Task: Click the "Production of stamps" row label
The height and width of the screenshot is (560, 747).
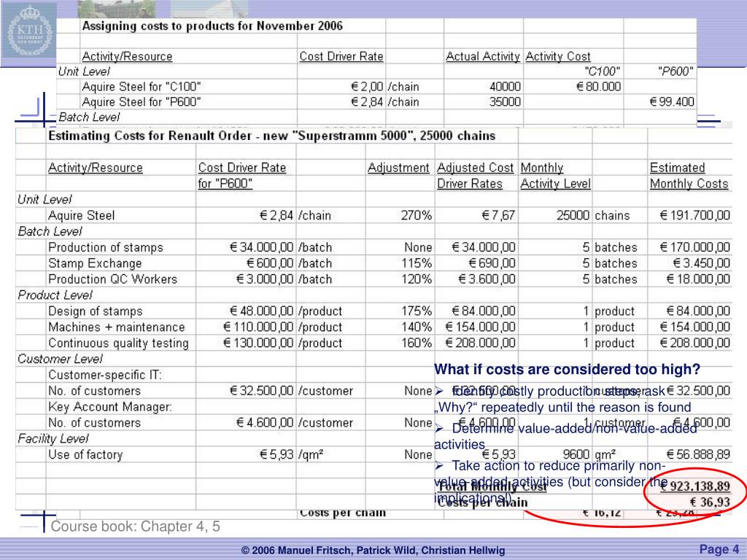Action: click(106, 247)
